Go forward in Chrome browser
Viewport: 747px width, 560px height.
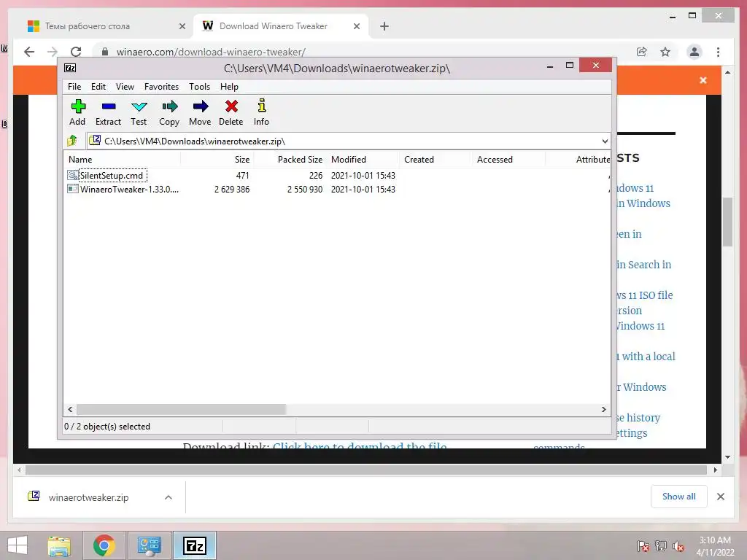53,52
